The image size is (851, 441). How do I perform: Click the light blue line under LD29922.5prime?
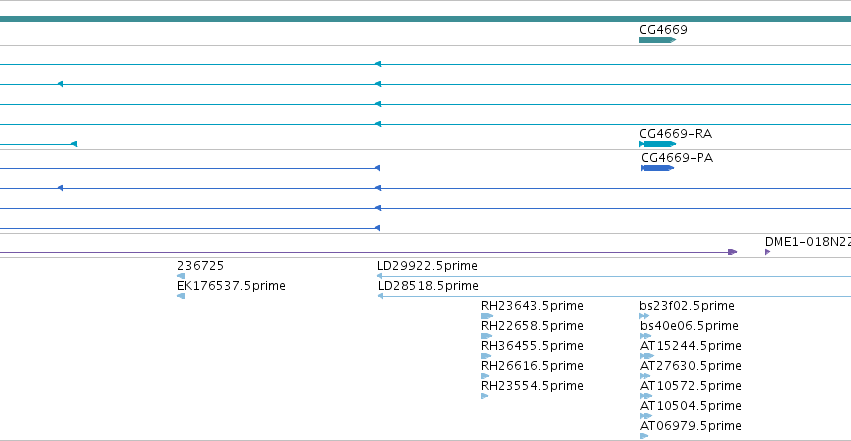coord(614,276)
